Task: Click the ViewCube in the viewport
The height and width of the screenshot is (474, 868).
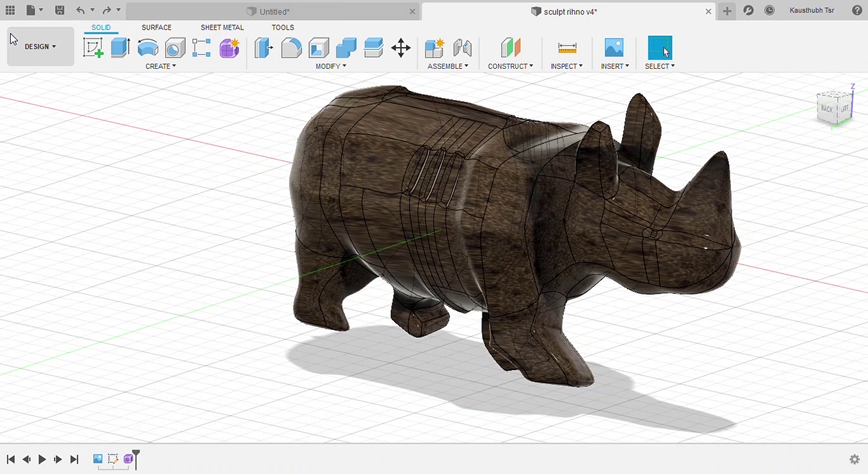Action: (834, 108)
